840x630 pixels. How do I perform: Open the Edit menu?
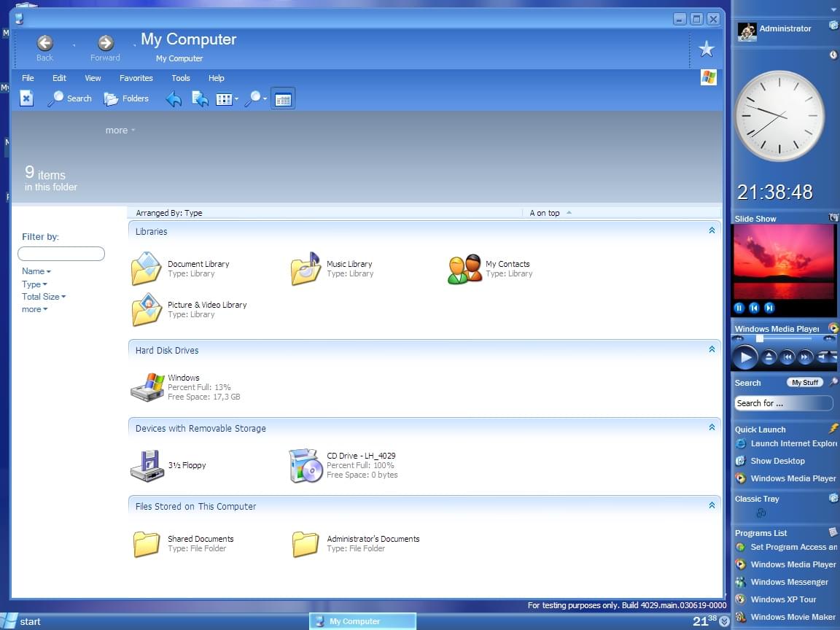click(60, 78)
